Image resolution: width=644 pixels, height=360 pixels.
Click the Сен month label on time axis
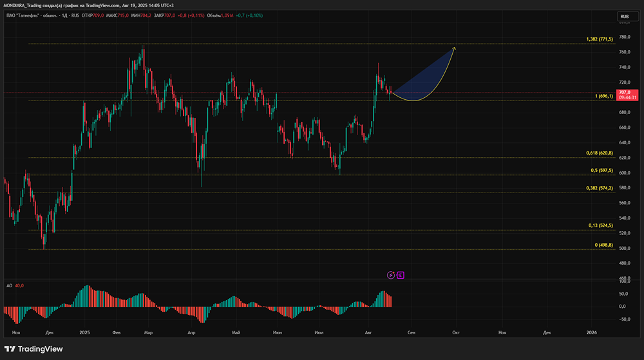point(411,332)
